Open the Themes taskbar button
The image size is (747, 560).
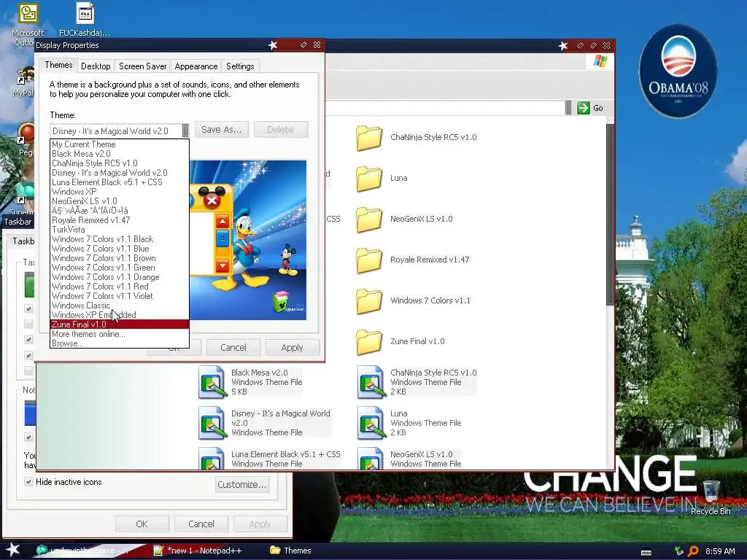click(x=291, y=551)
